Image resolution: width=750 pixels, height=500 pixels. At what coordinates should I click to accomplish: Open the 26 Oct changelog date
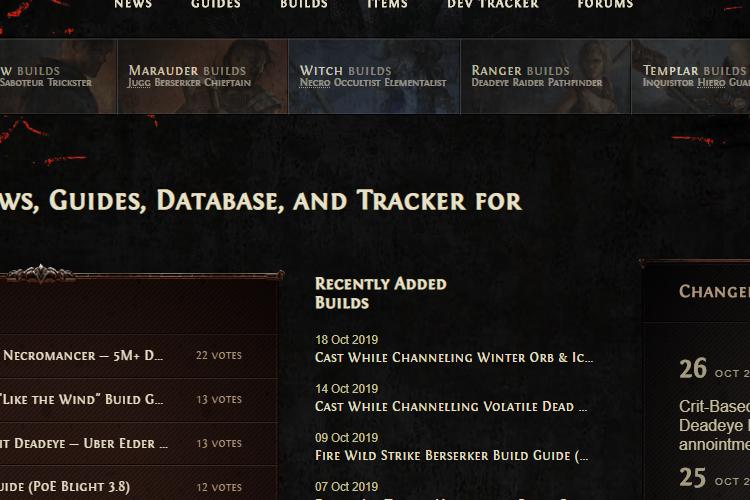[x=714, y=369]
